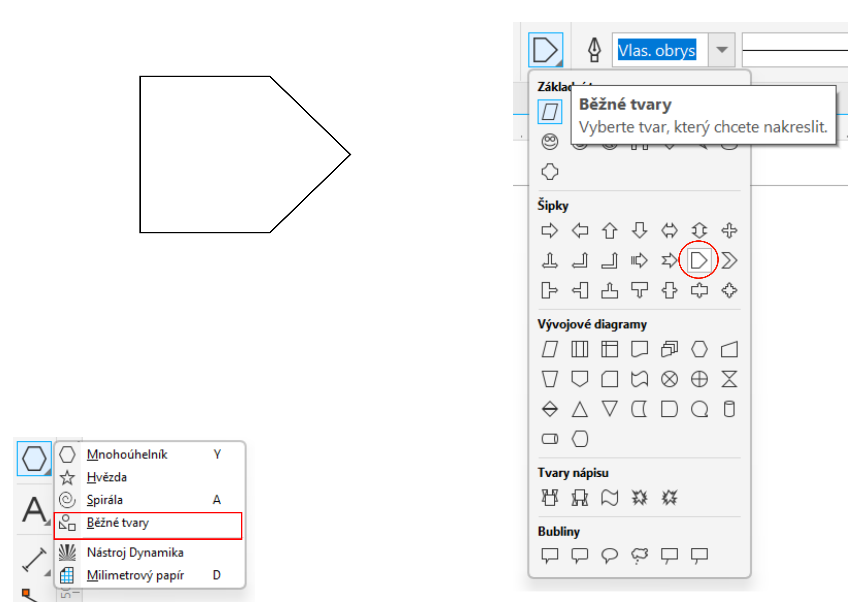The width and height of the screenshot is (868, 614).
Task: Select the cylinder shape in Vývojové diagramy
Action: (x=729, y=409)
